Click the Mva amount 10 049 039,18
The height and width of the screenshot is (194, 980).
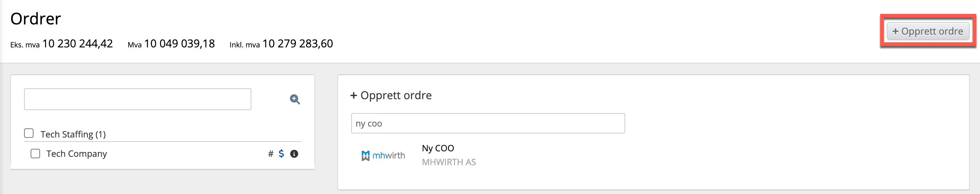click(179, 44)
